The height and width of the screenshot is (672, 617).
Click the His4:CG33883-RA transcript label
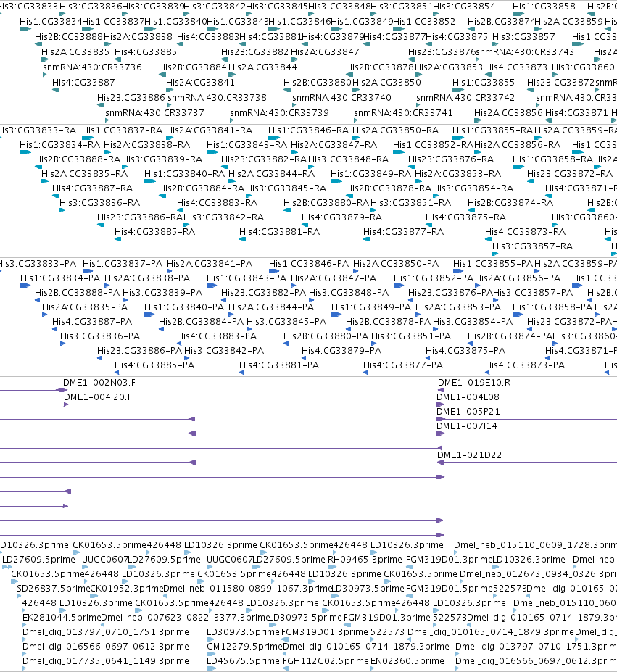[x=218, y=202]
